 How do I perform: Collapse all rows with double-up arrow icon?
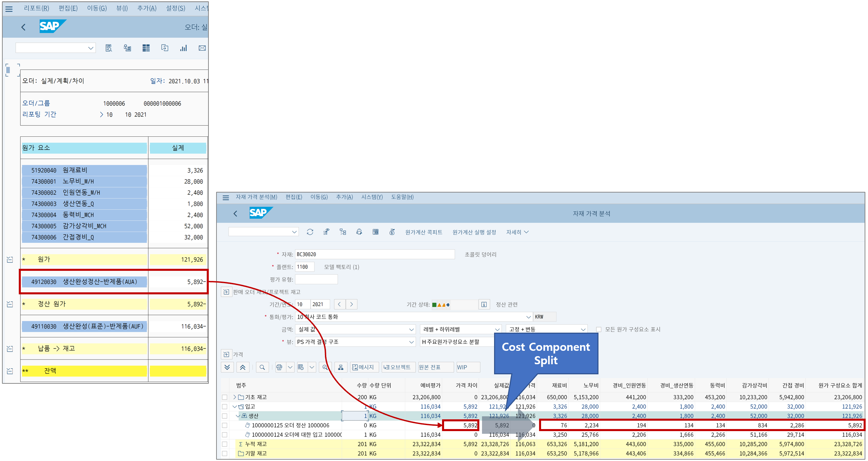pos(243,367)
